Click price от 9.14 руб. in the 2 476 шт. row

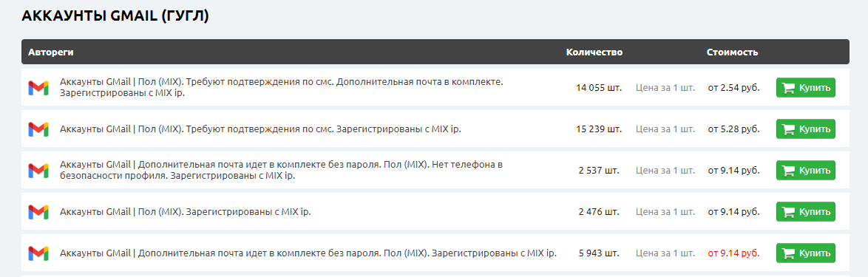pos(734,212)
